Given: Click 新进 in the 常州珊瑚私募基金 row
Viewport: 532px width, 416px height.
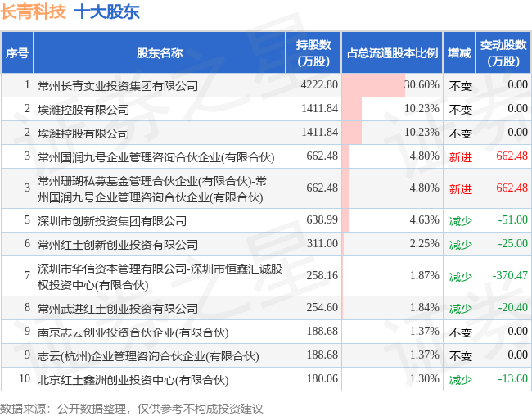Looking at the screenshot, I should pyautogui.click(x=461, y=189).
